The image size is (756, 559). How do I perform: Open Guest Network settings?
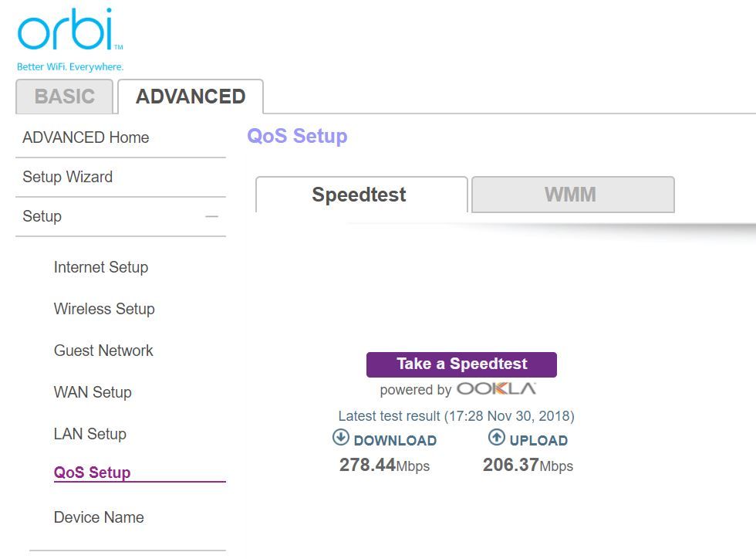[x=103, y=351]
